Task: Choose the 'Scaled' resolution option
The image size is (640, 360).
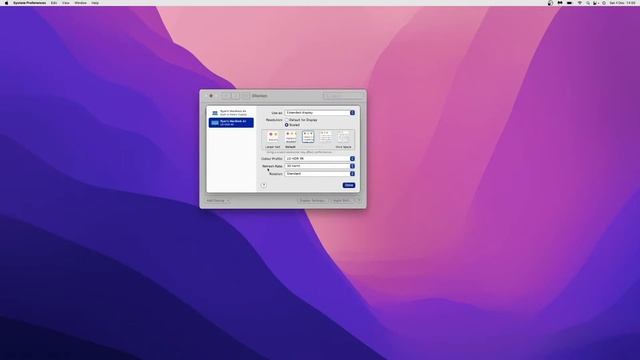Action: point(292,125)
